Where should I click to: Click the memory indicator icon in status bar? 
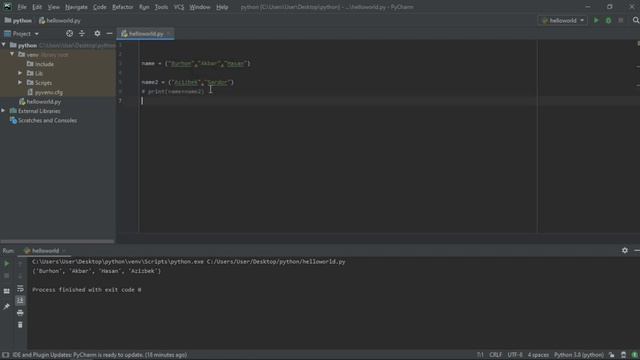pos(623,355)
